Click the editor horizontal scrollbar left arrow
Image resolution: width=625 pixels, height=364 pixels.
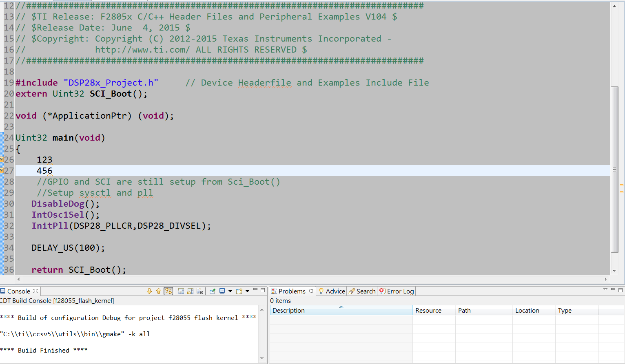pos(18,279)
